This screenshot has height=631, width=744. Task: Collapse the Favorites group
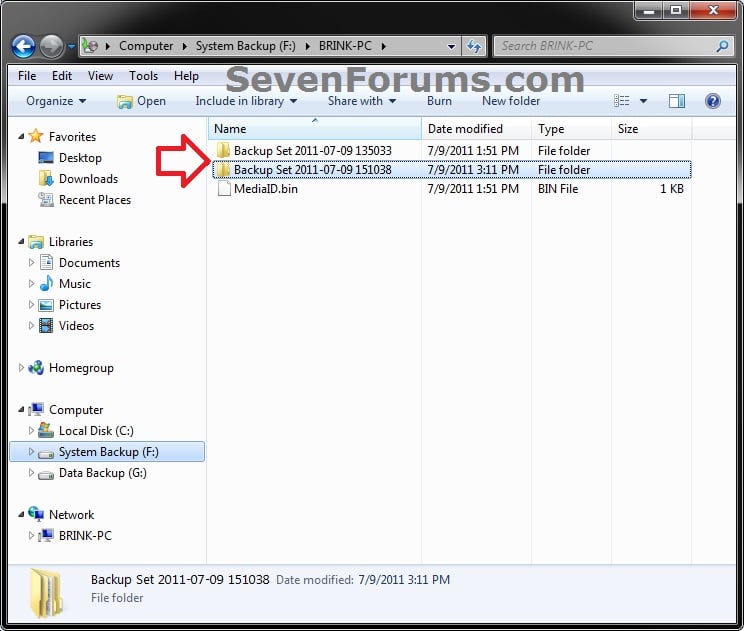(x=21, y=137)
